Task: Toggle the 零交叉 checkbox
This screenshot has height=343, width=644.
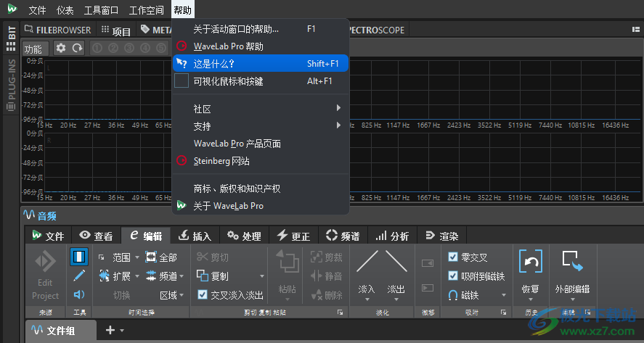Action: pyautogui.click(x=453, y=257)
